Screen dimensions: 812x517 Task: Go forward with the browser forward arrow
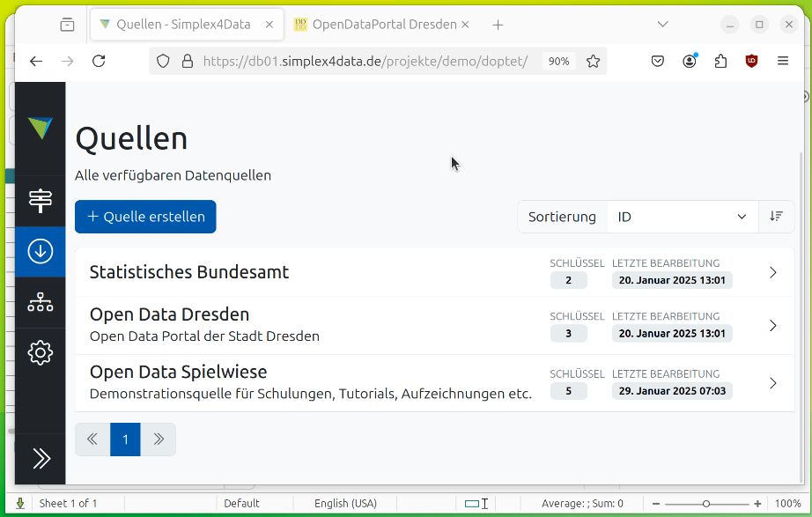[x=67, y=61]
